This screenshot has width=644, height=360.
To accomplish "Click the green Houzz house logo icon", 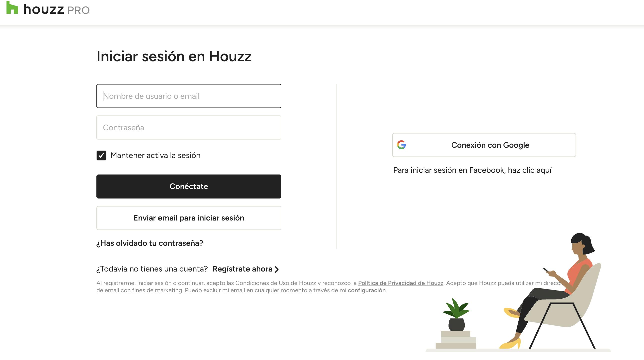I will [12, 8].
